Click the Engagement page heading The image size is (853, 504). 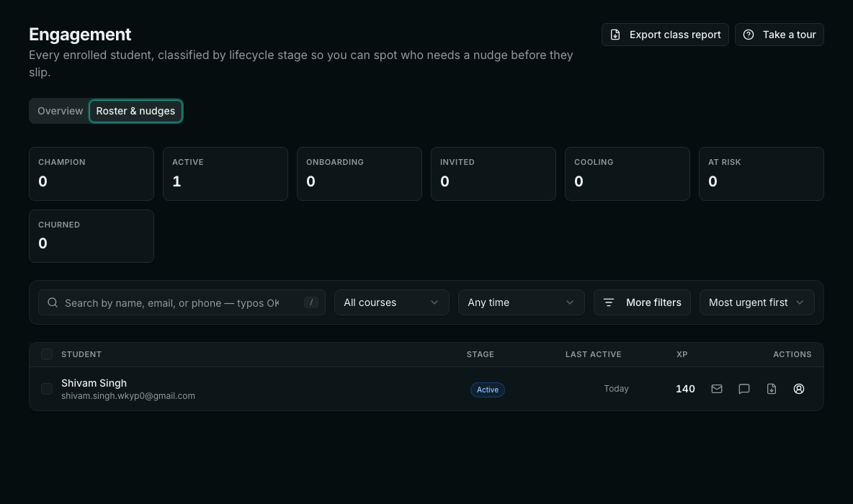[x=80, y=35]
